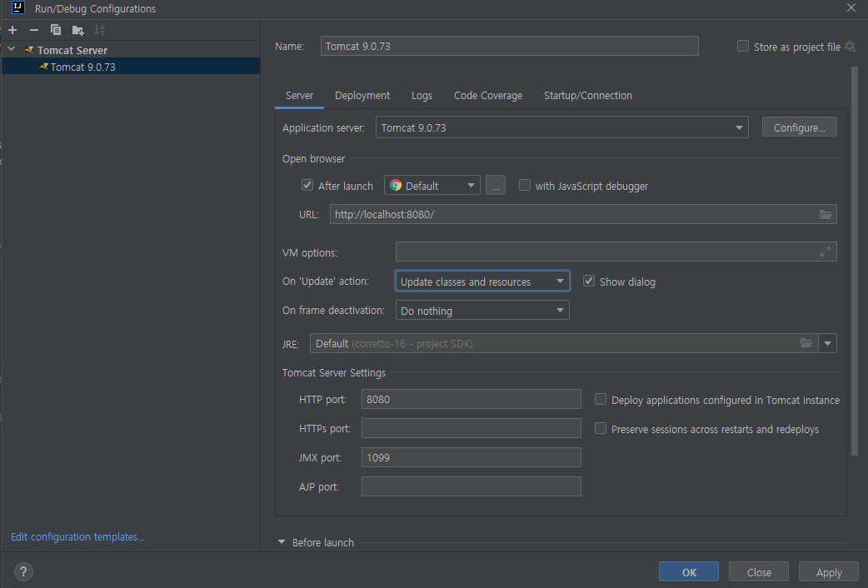This screenshot has height=588, width=868.
Task: Click the IntelliJ IDEA logo in the title bar
Action: tap(17, 7)
